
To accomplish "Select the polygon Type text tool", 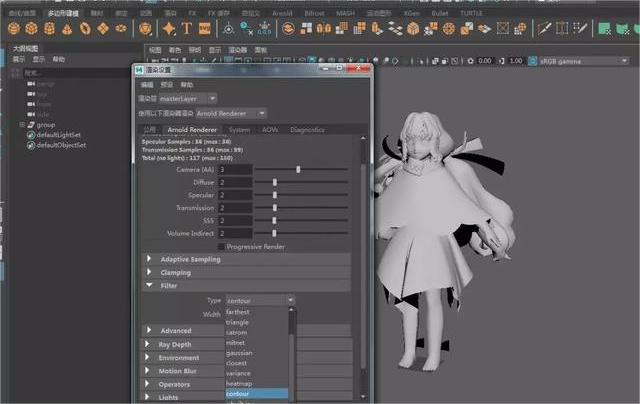I will tap(187, 29).
